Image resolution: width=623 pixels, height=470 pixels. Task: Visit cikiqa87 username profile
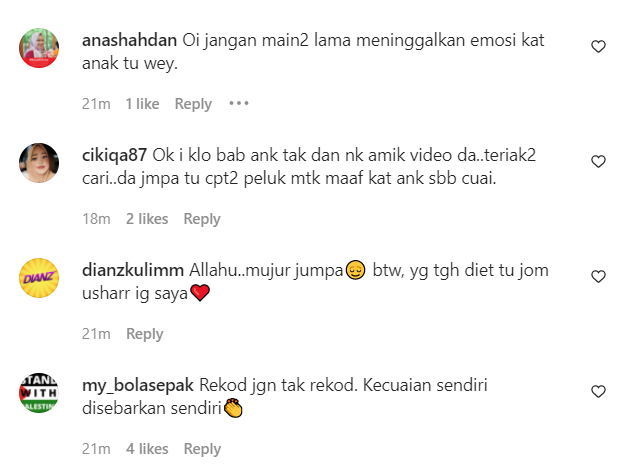[x=114, y=155]
